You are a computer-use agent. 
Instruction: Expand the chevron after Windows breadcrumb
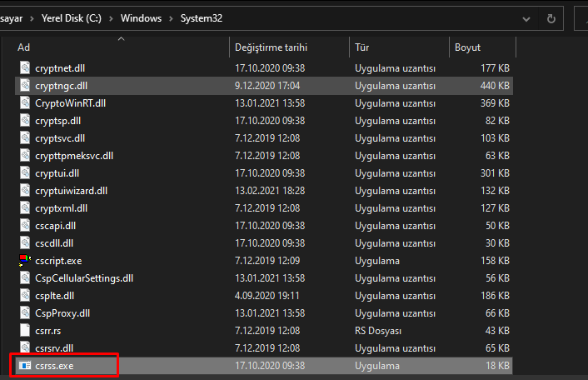(x=171, y=18)
